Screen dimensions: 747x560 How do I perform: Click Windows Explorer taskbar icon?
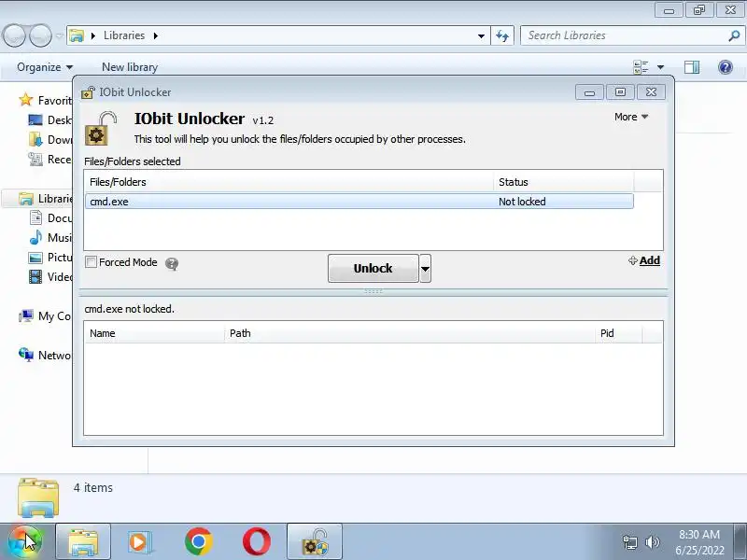(x=83, y=542)
